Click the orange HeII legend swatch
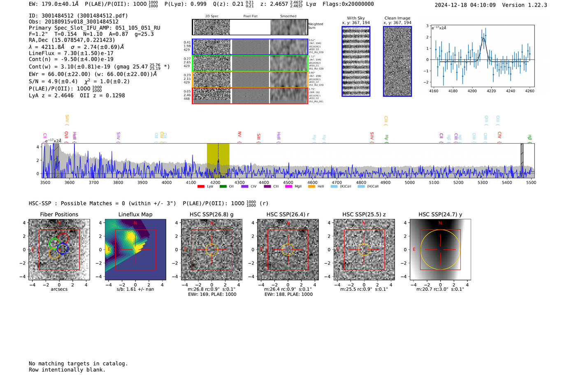 coord(311,186)
